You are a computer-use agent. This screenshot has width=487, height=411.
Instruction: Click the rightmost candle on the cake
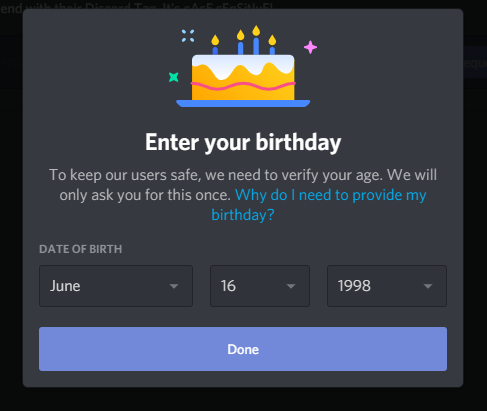(x=272, y=45)
